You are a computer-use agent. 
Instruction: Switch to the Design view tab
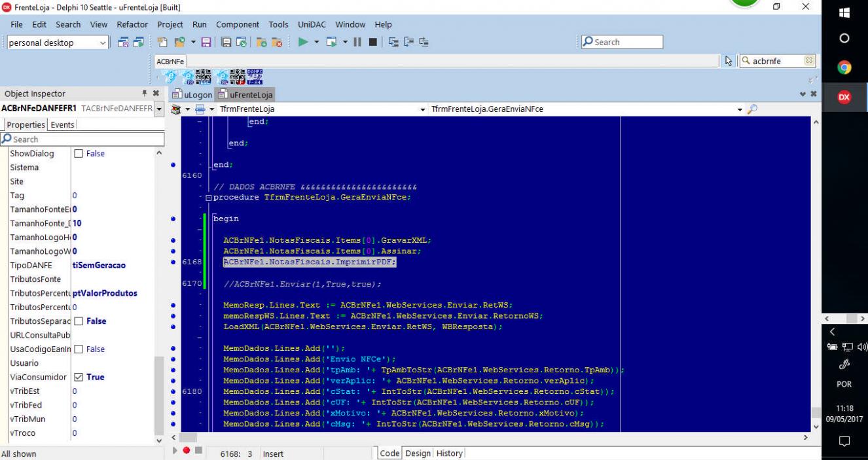click(418, 453)
